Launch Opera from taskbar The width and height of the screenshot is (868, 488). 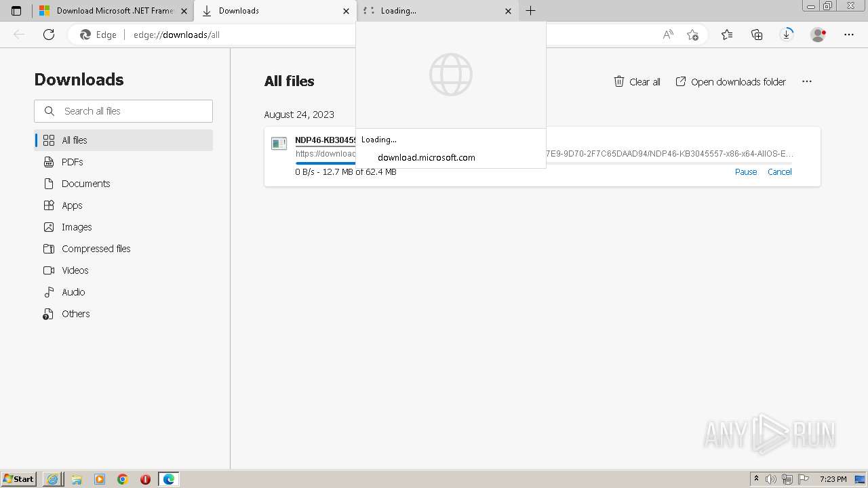pos(145,479)
